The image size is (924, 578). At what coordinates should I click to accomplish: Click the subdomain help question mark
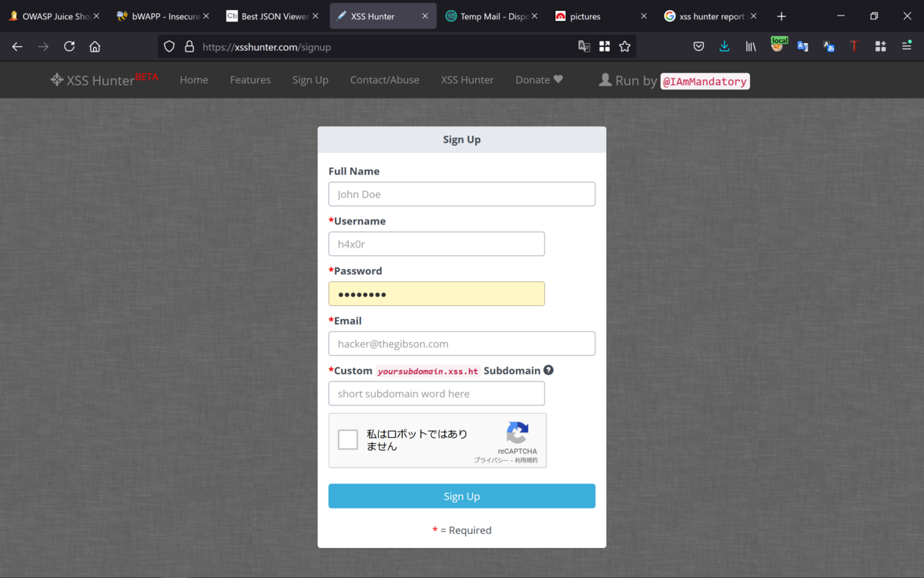(548, 370)
